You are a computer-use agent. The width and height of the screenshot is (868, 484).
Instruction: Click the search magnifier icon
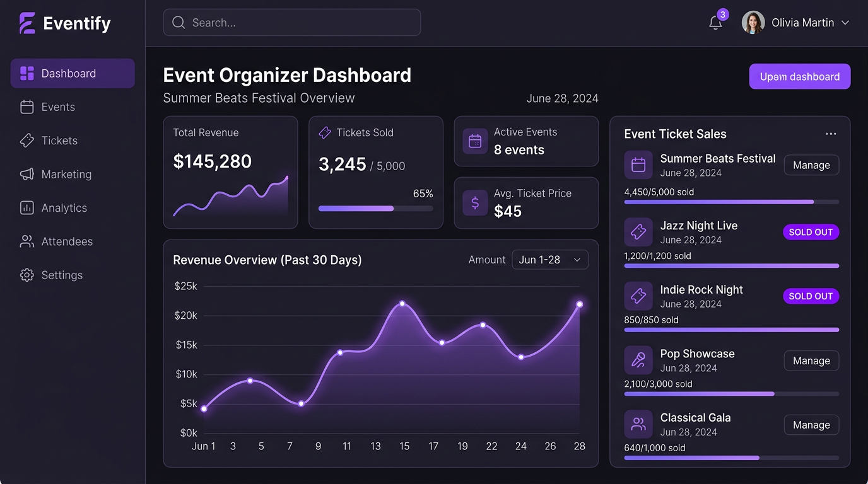coord(179,23)
